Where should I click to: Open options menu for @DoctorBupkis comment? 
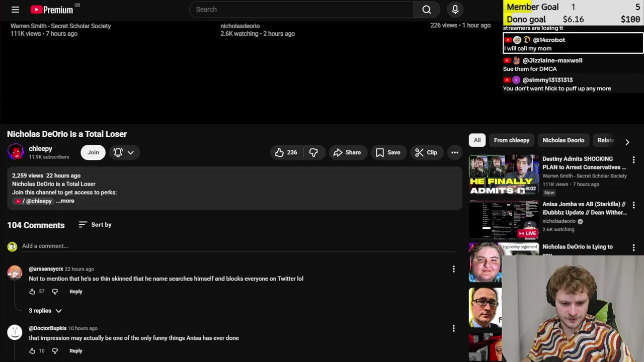pos(453,329)
